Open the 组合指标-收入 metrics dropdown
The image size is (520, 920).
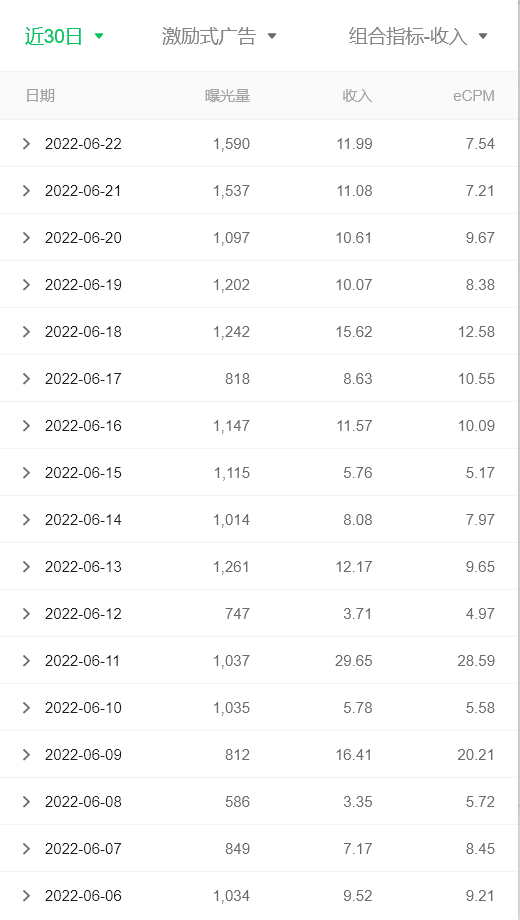pos(418,36)
